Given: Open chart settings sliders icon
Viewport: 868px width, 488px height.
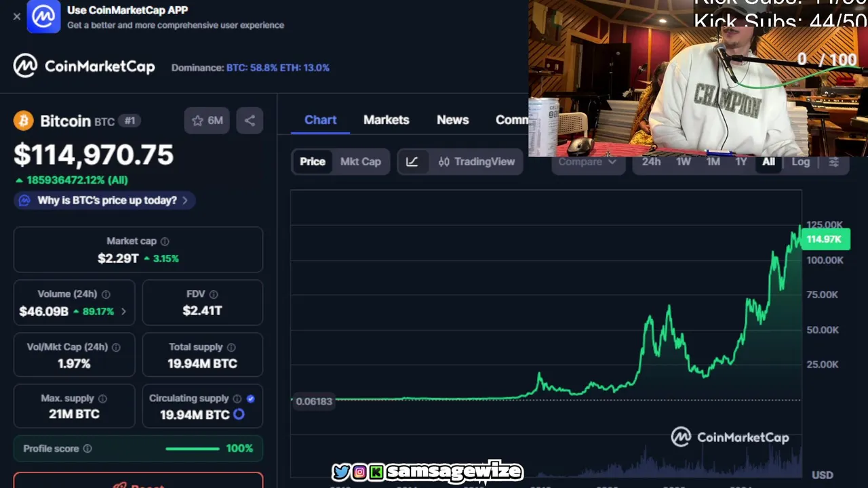Looking at the screenshot, I should pos(834,162).
